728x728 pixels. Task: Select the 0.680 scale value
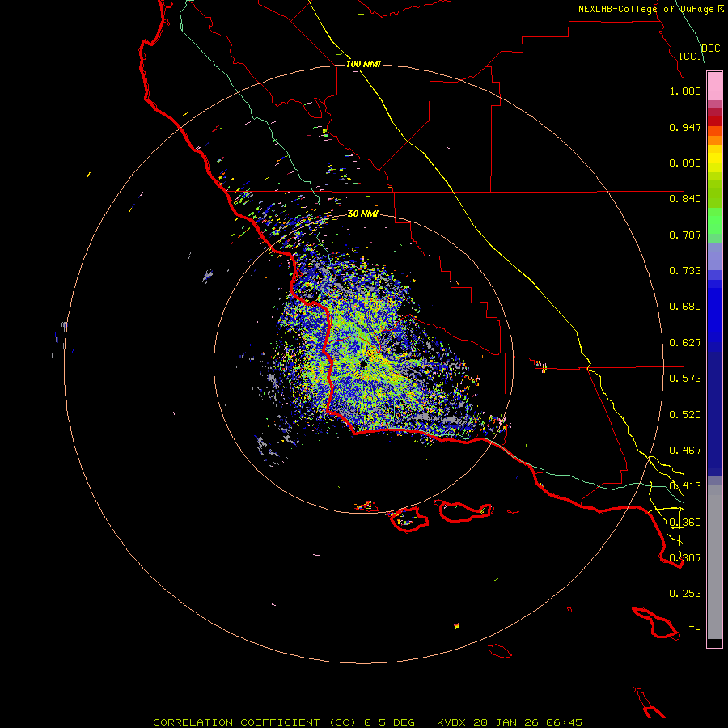(x=685, y=307)
